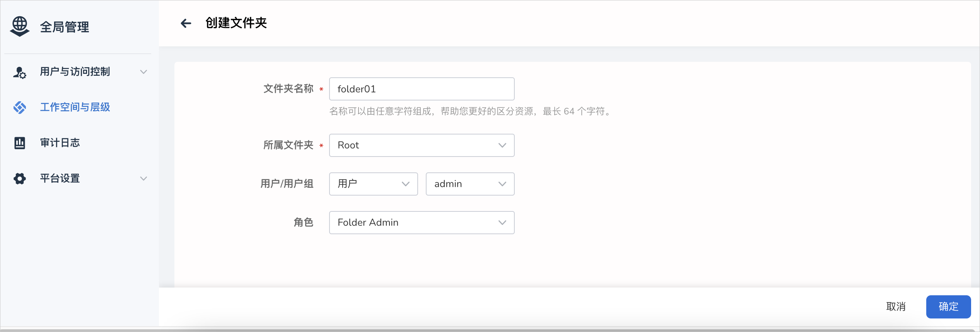Screen dimensions: 980x332
Task: Click the 取消 cancel button
Action: 896,307
